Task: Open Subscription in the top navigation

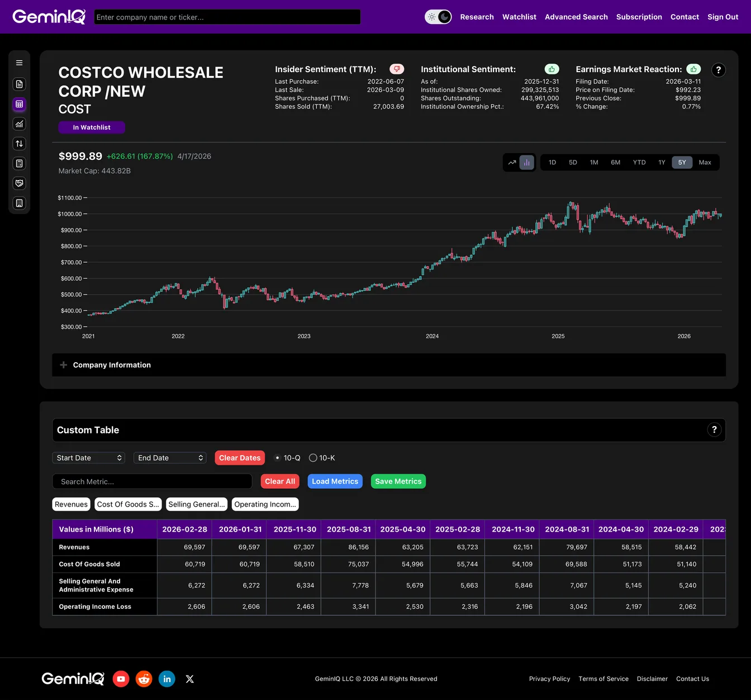Action: [639, 17]
